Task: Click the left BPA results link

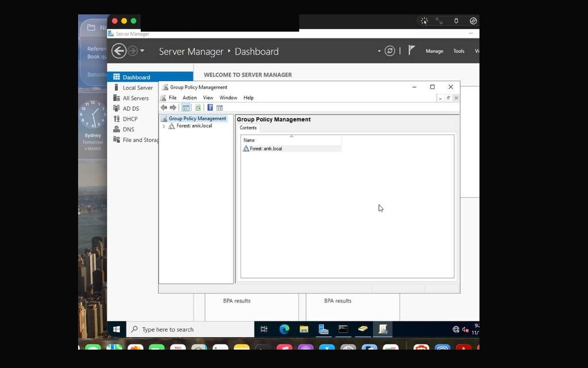Action: (237, 301)
